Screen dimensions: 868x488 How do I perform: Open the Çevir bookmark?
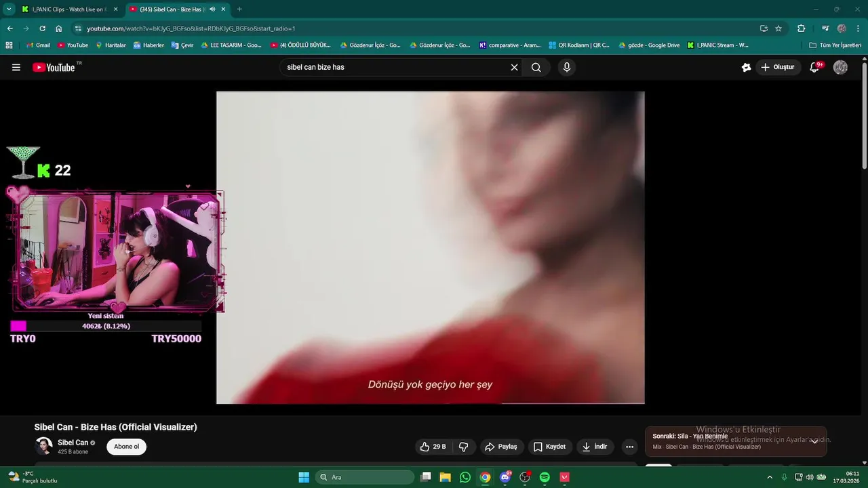(x=182, y=45)
